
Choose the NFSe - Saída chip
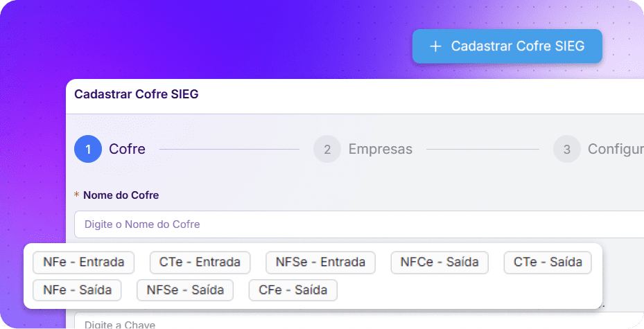(185, 290)
